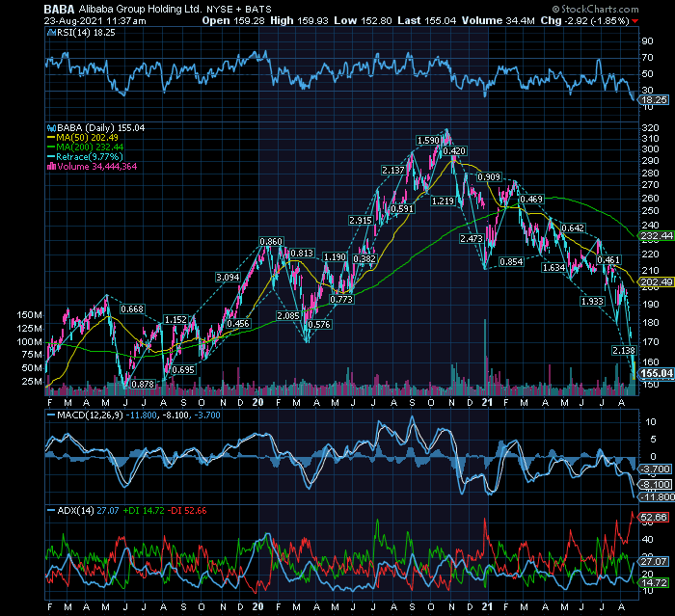675x616 pixels.
Task: Click the 18.25 RSI value tag
Action: click(x=654, y=100)
